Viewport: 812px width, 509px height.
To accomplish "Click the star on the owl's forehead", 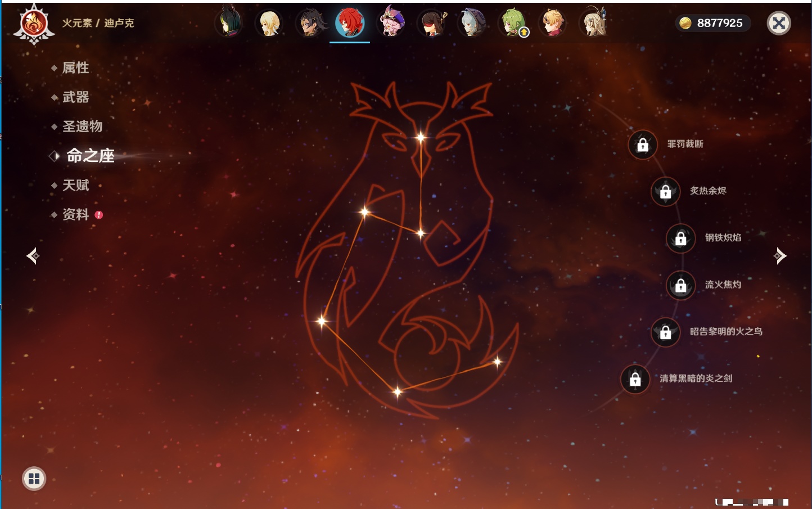I will pyautogui.click(x=421, y=137).
